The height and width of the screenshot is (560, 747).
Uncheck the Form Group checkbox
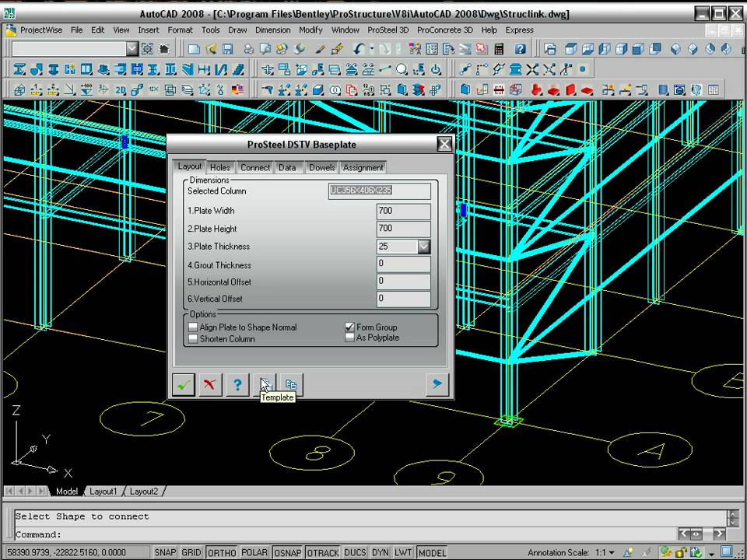[349, 327]
